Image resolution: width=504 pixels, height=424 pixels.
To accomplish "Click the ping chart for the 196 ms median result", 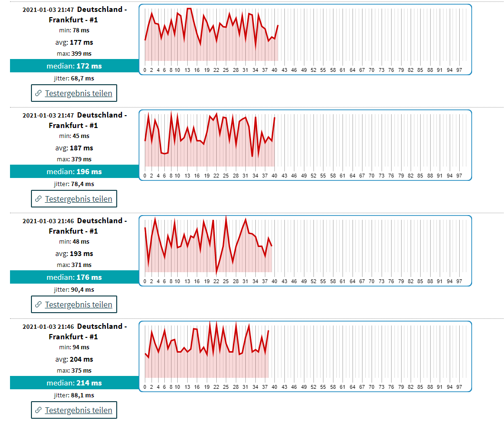I will tap(305, 145).
